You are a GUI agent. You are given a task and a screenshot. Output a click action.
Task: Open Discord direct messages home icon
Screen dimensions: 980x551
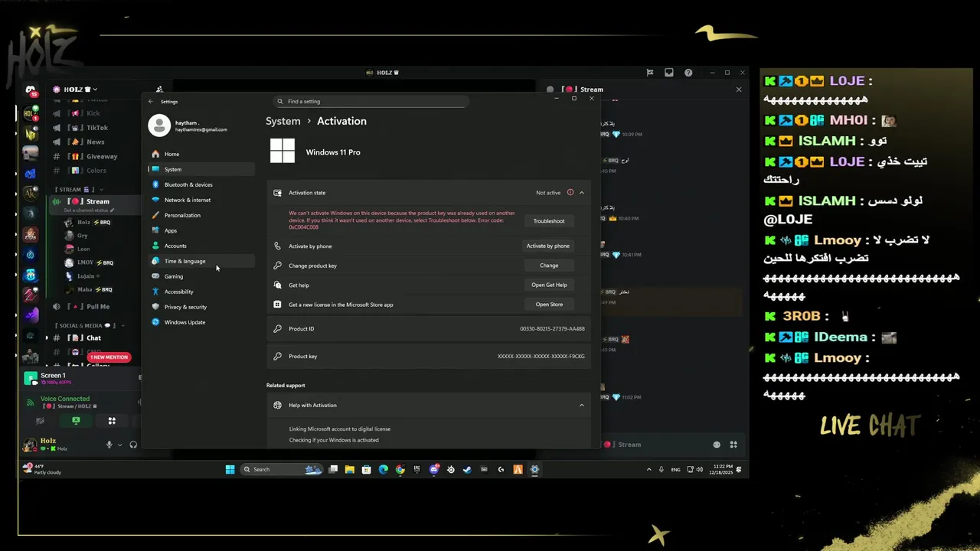[31, 91]
